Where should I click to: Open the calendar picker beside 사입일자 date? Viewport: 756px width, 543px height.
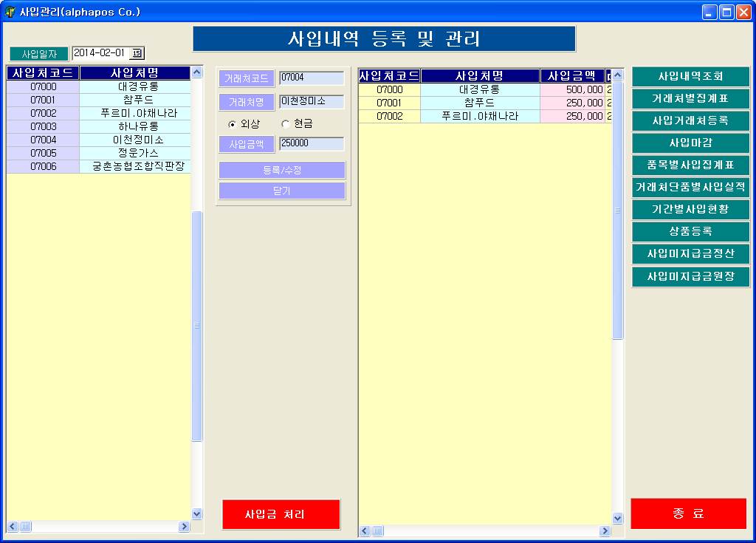[x=137, y=53]
